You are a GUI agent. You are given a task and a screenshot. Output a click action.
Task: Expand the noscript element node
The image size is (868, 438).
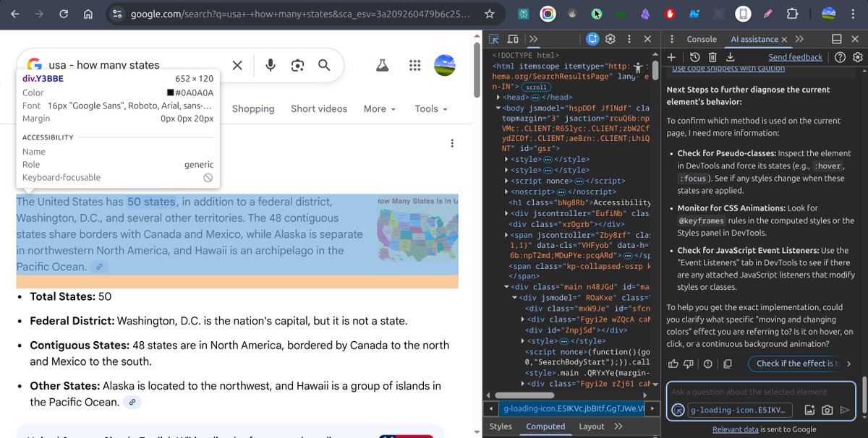[506, 192]
